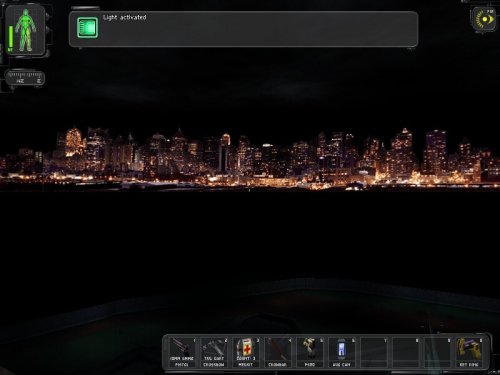
Task: Click the bioelectric energy bar beside body figure
Action: click(11, 38)
